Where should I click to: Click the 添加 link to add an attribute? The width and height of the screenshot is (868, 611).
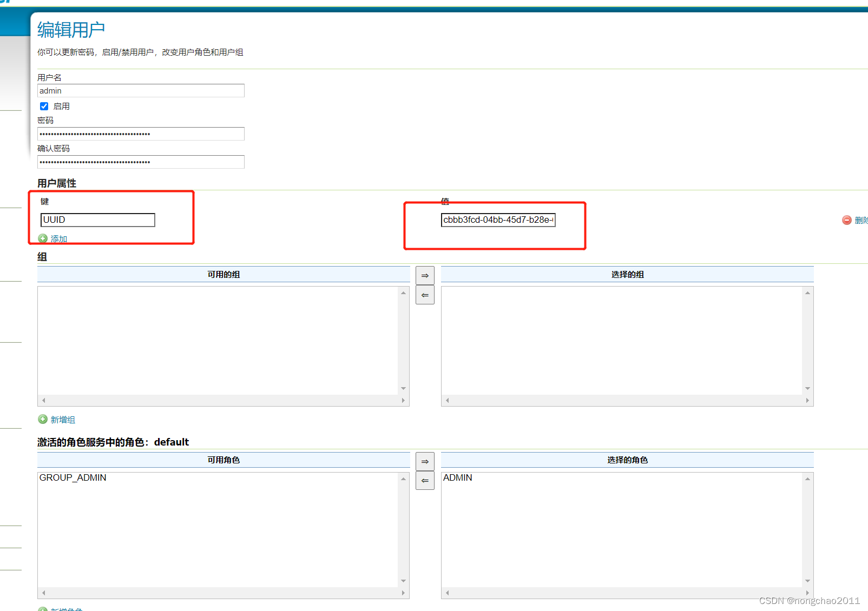58,238
